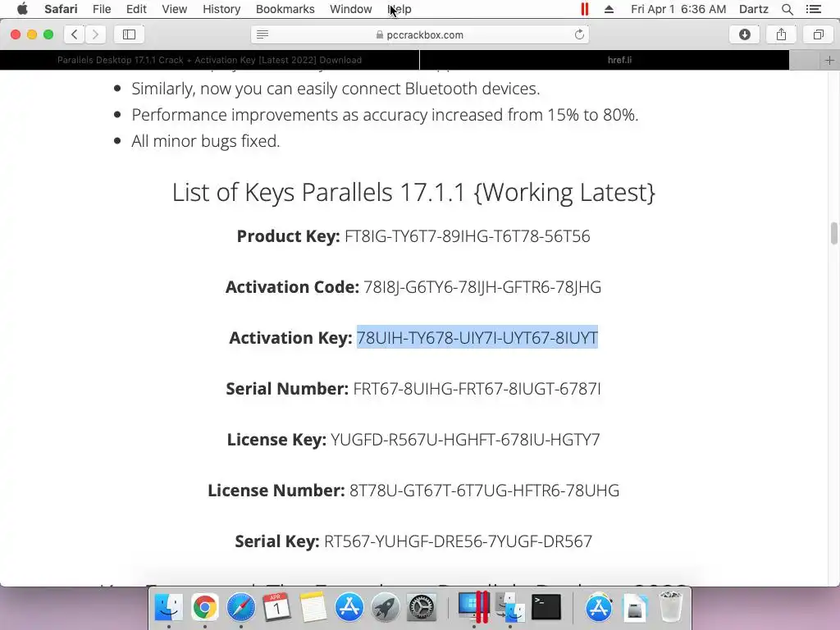Click the page vertical scrollbar thumb
This screenshot has width=840, height=630.
point(833,233)
